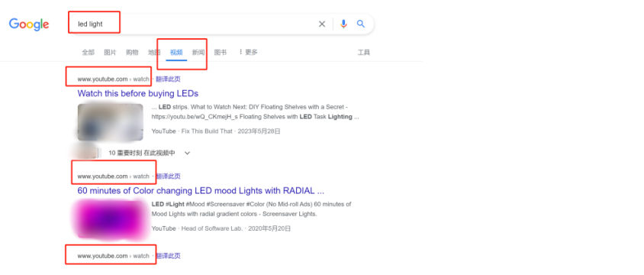Image resolution: width=644 pixels, height=275 pixels.
Task: Open purple mood lights video thumbnail
Action: 111,219
